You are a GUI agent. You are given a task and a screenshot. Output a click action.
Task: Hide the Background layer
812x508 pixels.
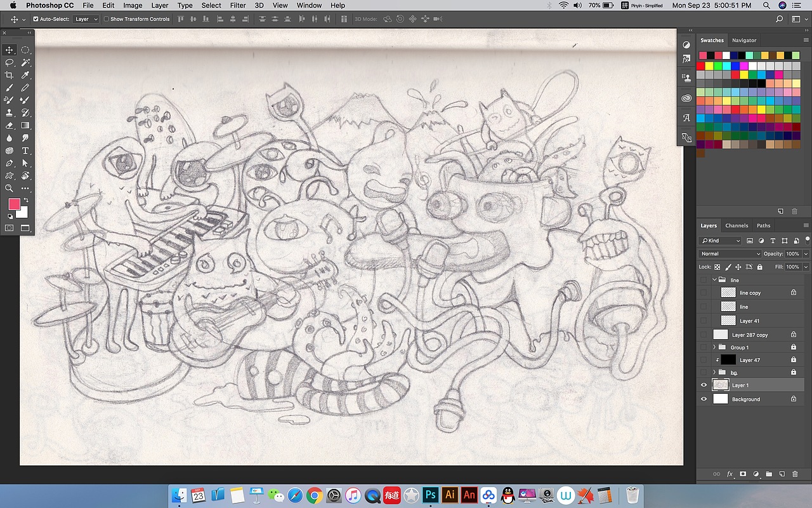pyautogui.click(x=704, y=399)
